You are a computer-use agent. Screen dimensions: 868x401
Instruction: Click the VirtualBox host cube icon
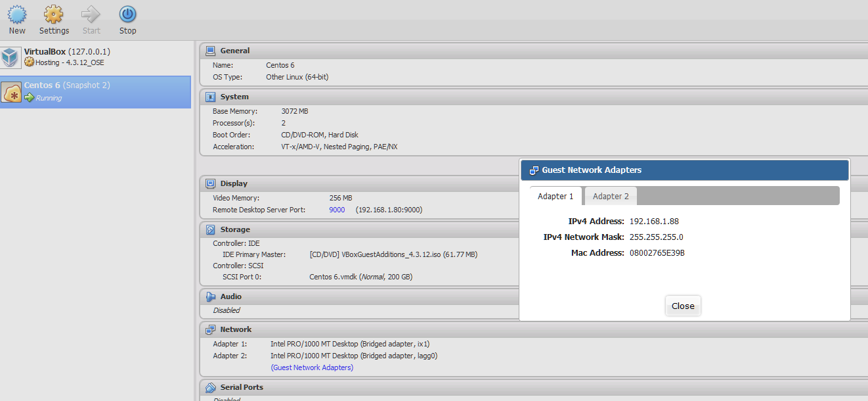pyautogui.click(x=11, y=57)
